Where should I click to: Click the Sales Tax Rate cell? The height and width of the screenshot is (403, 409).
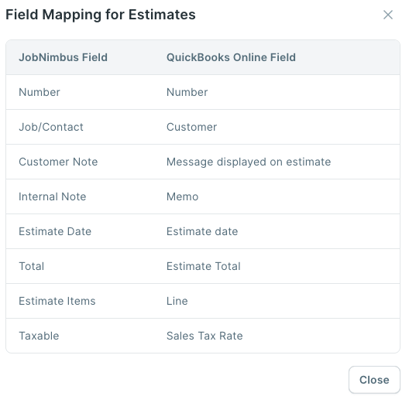tap(205, 336)
